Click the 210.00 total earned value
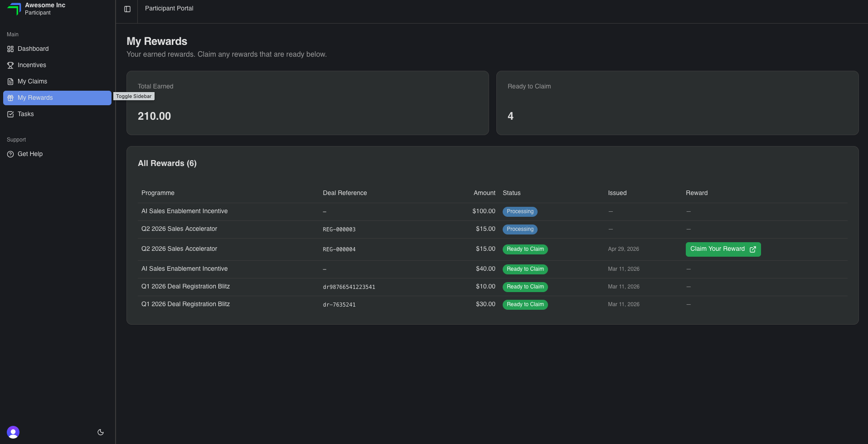This screenshot has width=868, height=444. [x=154, y=116]
